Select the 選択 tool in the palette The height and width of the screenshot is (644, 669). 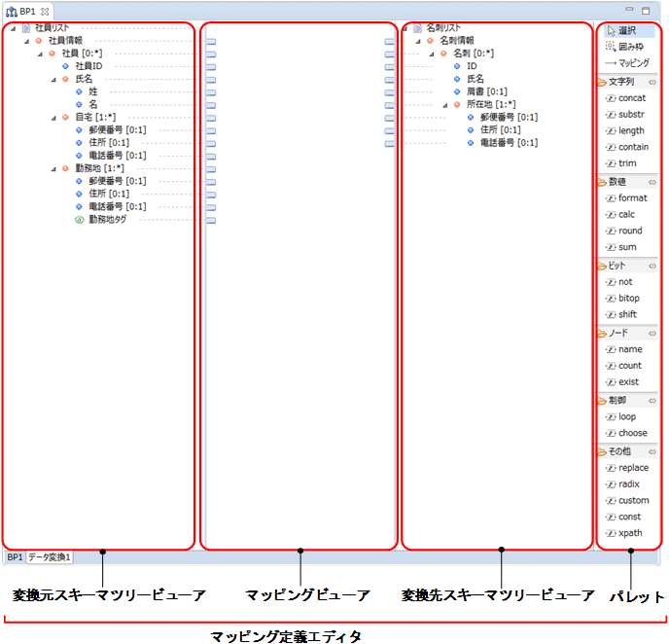tap(628, 31)
